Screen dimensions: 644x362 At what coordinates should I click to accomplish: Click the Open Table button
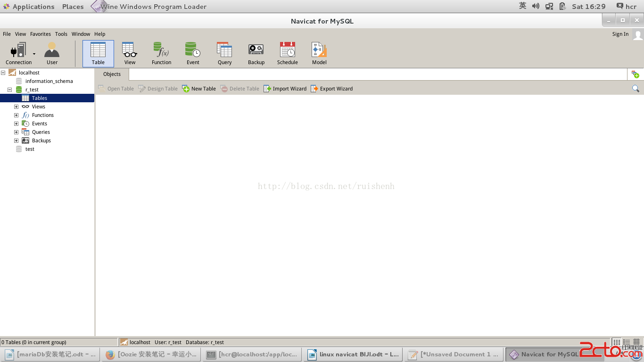[116, 89]
